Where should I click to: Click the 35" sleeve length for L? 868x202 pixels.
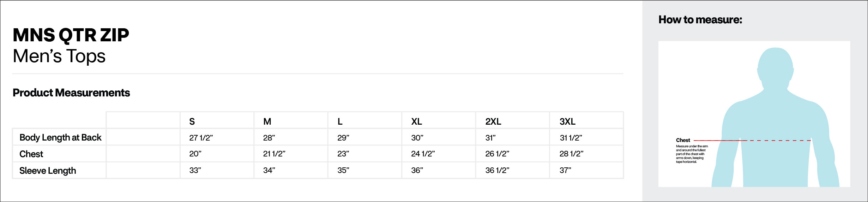click(x=343, y=170)
